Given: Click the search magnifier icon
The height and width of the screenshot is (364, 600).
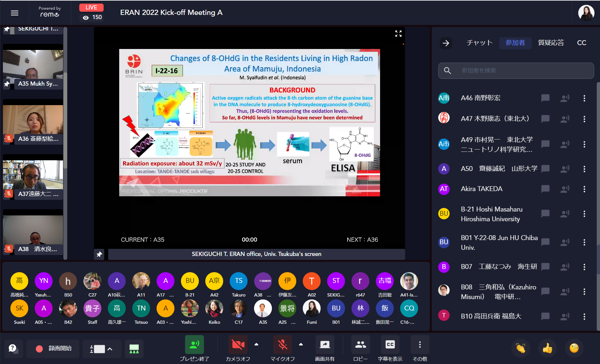Looking at the screenshot, I should (x=447, y=71).
